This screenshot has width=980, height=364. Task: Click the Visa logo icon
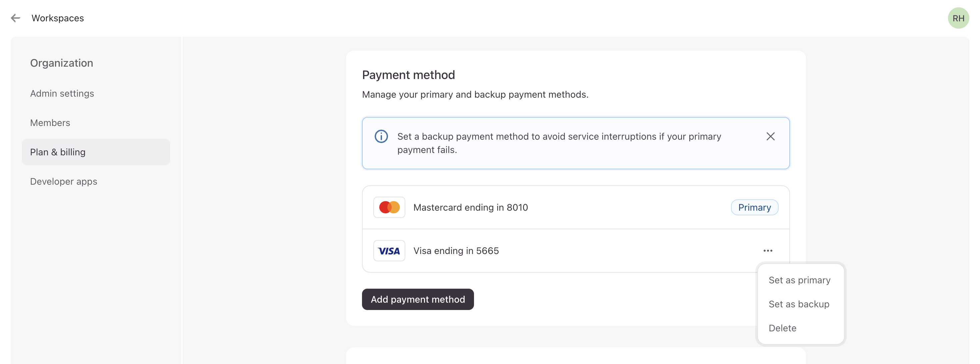(389, 251)
